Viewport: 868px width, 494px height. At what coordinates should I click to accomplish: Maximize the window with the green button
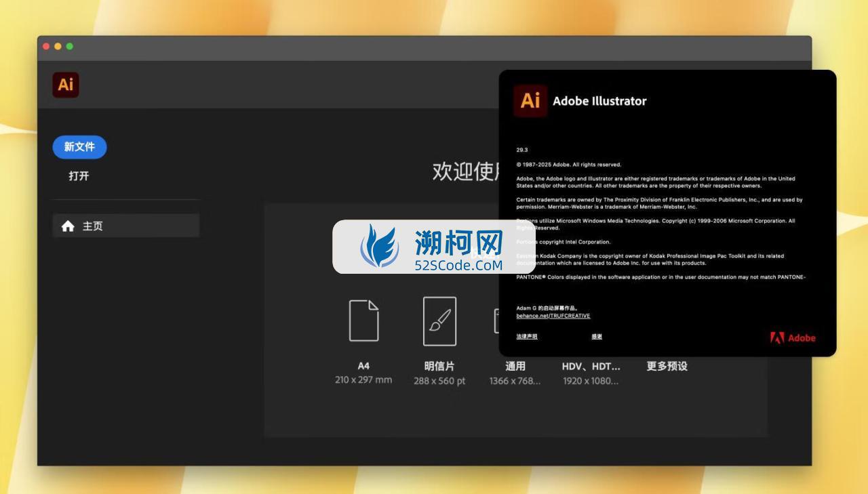point(69,46)
